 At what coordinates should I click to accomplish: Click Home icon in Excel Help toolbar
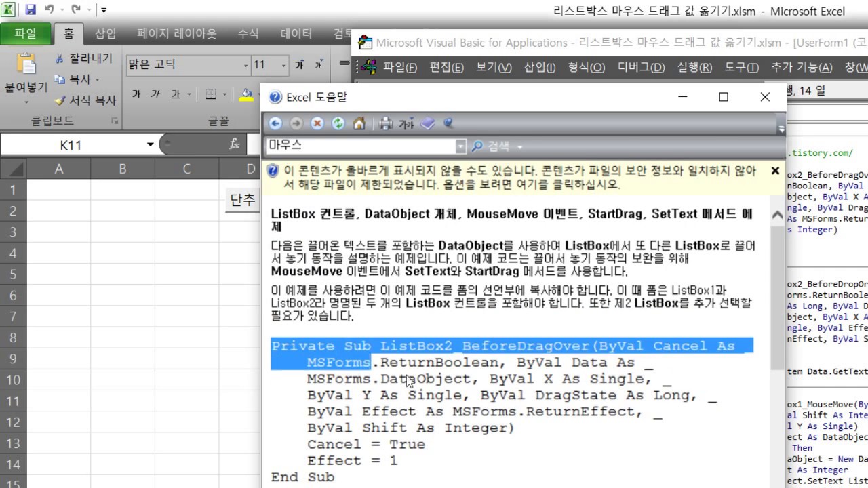click(x=359, y=123)
